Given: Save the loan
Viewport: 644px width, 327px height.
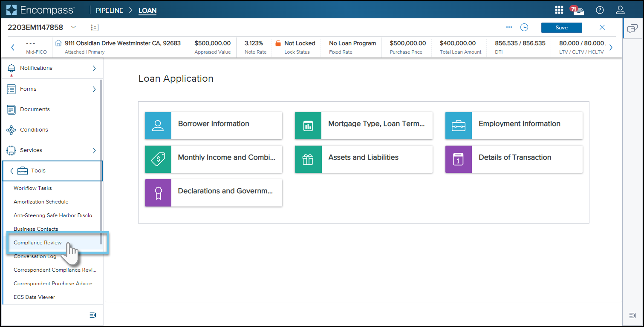Looking at the screenshot, I should [x=561, y=28].
